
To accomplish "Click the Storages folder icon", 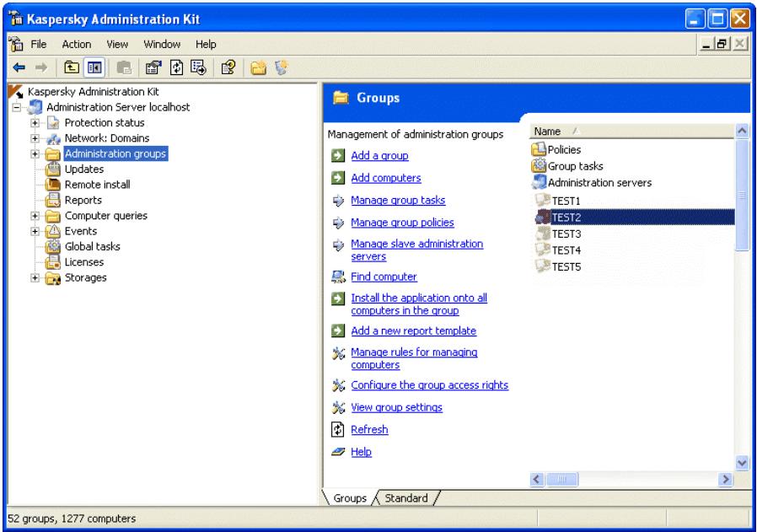I will pyautogui.click(x=52, y=278).
